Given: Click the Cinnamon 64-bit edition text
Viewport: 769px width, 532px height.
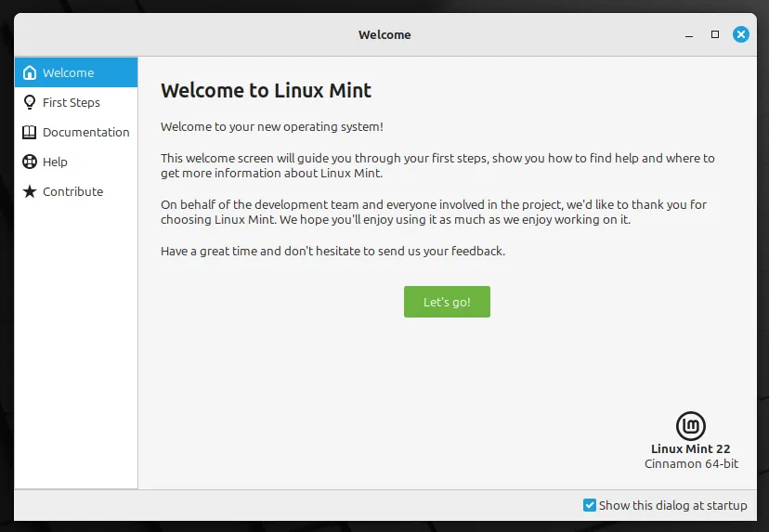Looking at the screenshot, I should click(x=691, y=464).
